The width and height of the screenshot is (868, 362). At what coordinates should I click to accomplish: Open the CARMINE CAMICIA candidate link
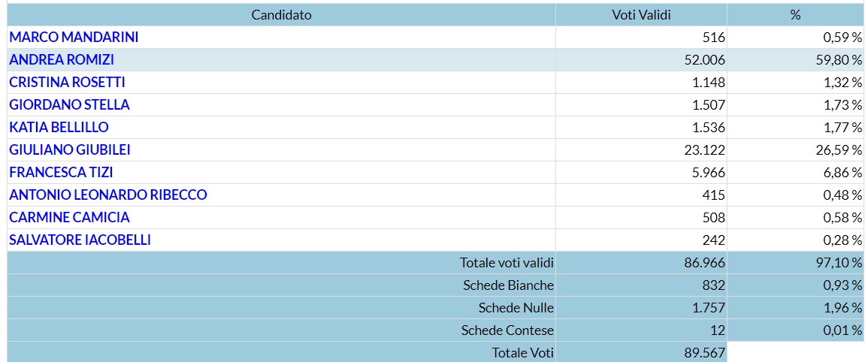coord(69,218)
